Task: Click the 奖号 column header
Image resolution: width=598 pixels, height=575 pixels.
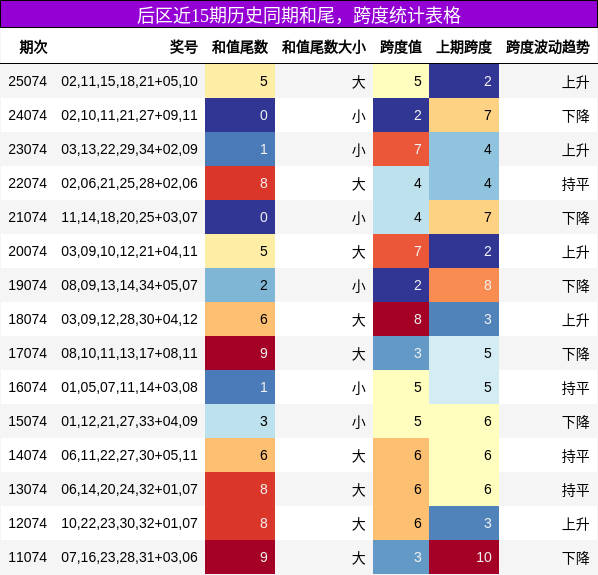Action: (x=183, y=47)
